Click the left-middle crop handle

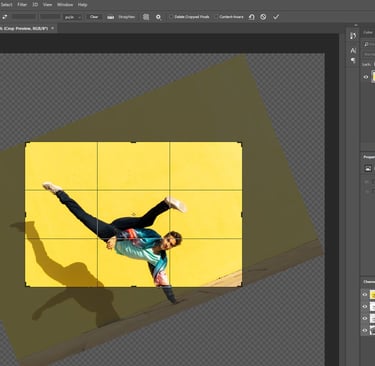[x=26, y=214]
